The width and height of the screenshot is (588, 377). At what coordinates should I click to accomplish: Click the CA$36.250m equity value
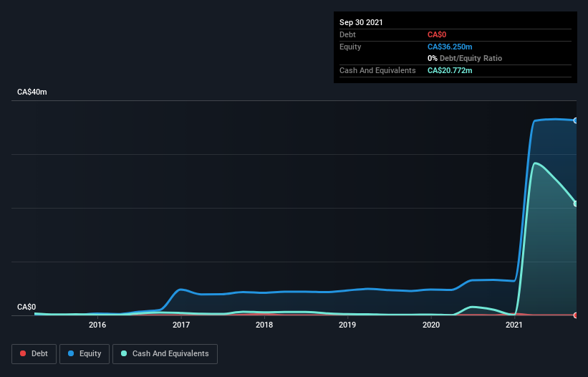click(x=450, y=47)
